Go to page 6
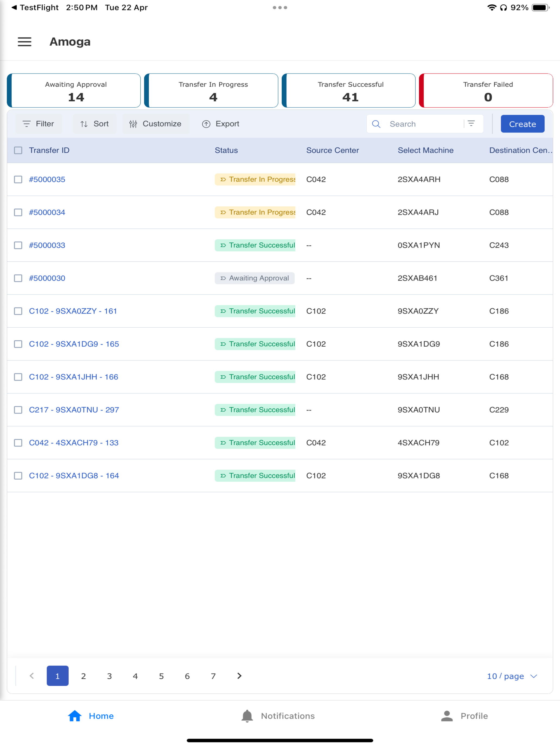 [187, 676]
